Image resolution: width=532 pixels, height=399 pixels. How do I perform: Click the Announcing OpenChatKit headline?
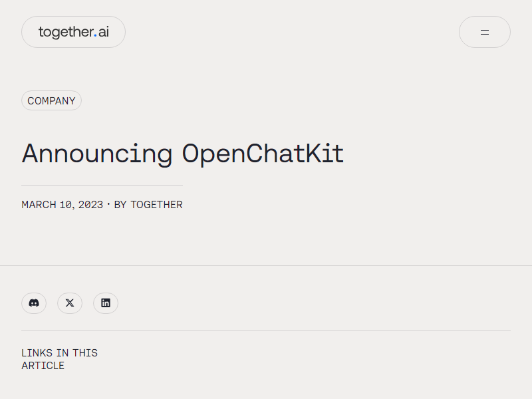point(183,154)
